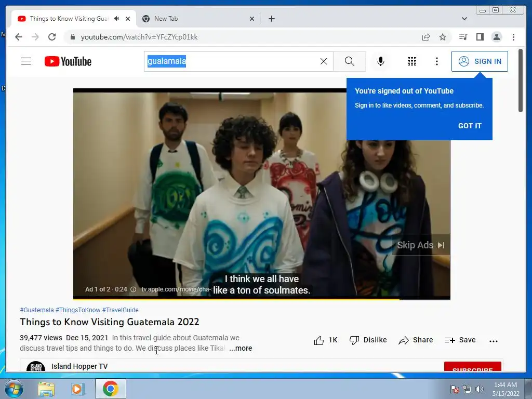Visit tv.apple.com advertiser link

pos(175,289)
